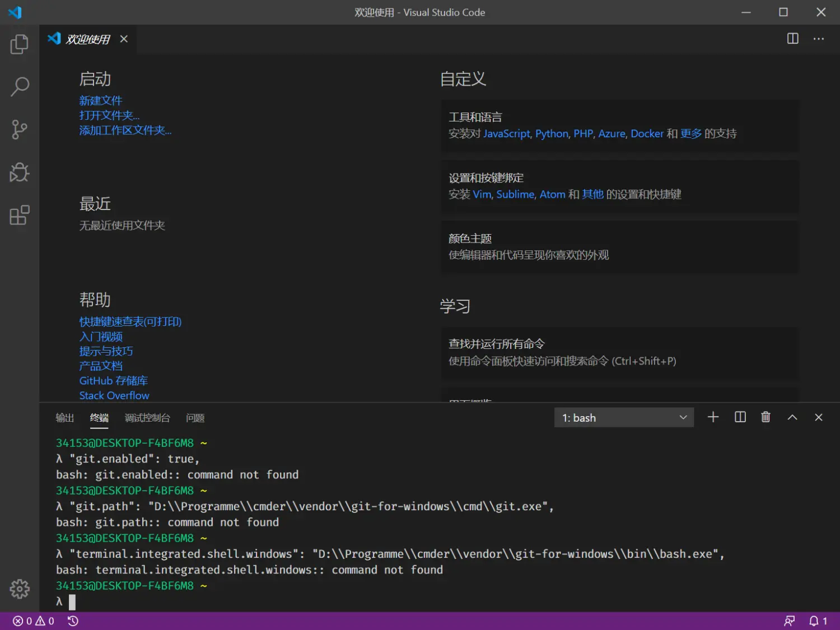The width and height of the screenshot is (840, 630).
Task: Click the PHP language link
Action: tap(583, 134)
